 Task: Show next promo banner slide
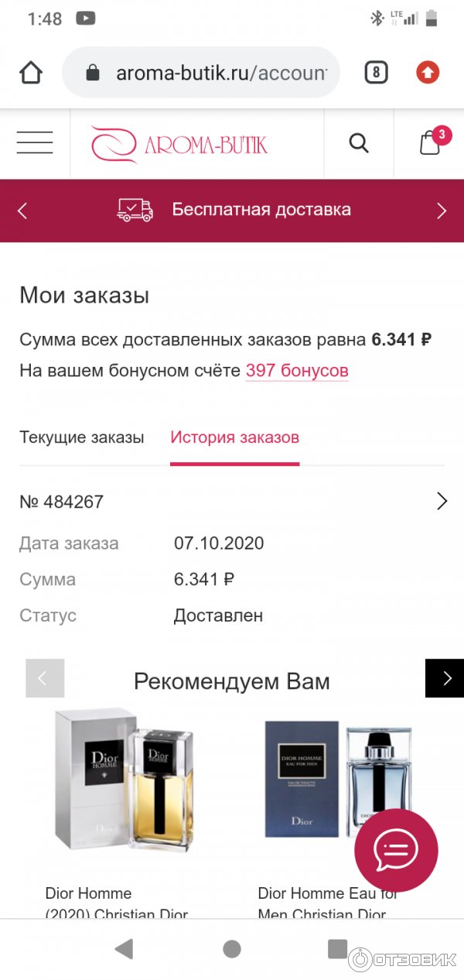click(x=442, y=211)
